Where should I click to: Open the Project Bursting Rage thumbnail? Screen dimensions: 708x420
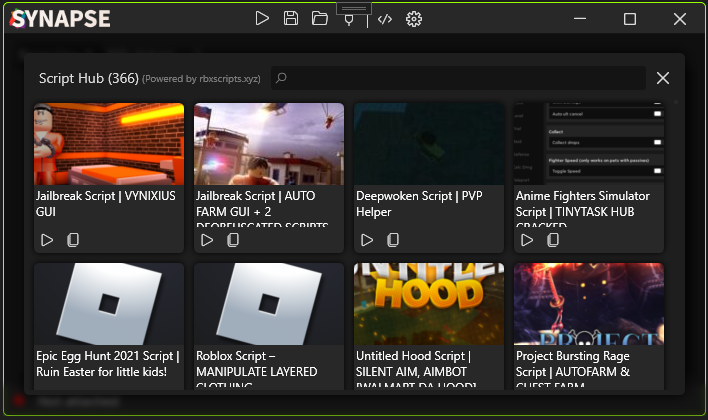pyautogui.click(x=589, y=304)
